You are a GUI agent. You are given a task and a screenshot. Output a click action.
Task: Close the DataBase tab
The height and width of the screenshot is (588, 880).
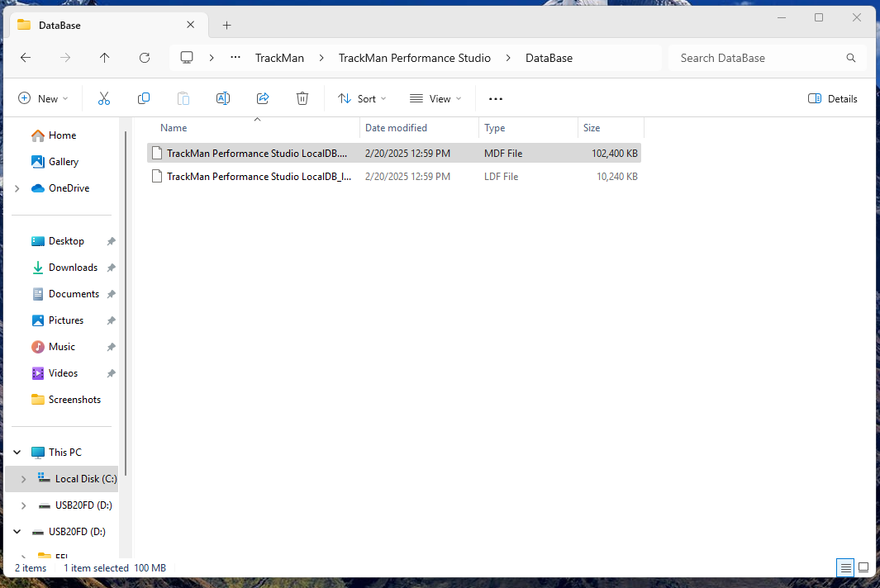[190, 25]
